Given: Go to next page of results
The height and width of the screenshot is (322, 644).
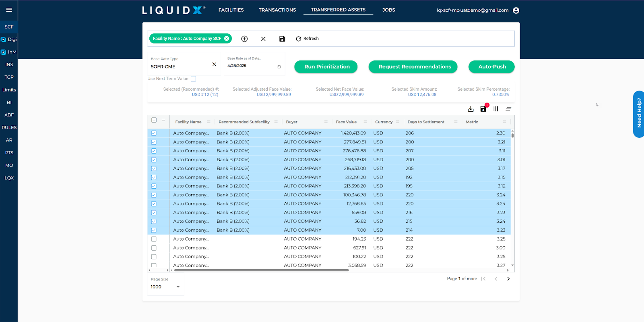Looking at the screenshot, I should (508, 279).
